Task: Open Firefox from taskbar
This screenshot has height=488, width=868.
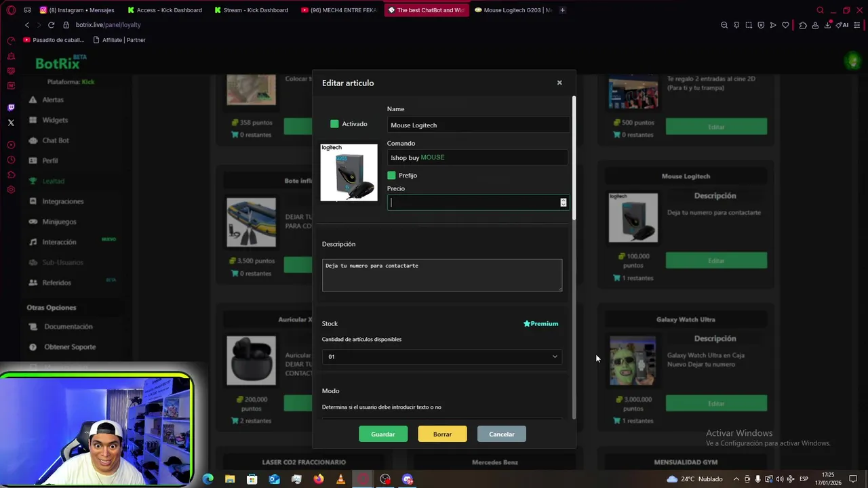Action: coord(319,479)
